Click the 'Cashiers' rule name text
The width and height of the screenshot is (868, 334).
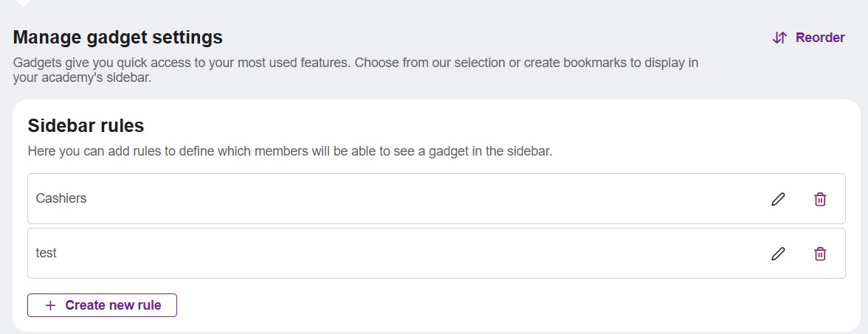click(x=61, y=198)
